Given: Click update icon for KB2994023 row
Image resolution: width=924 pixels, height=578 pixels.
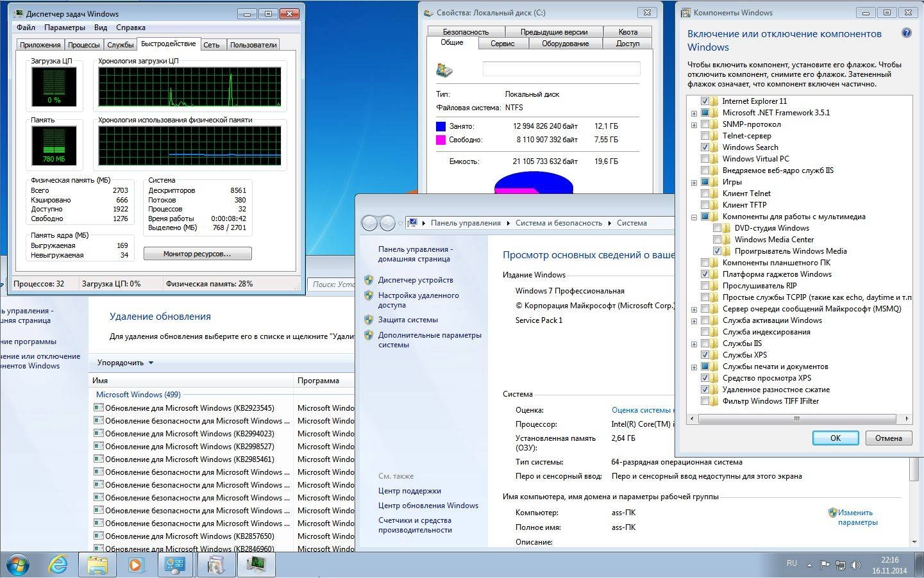Looking at the screenshot, I should coord(99,433).
